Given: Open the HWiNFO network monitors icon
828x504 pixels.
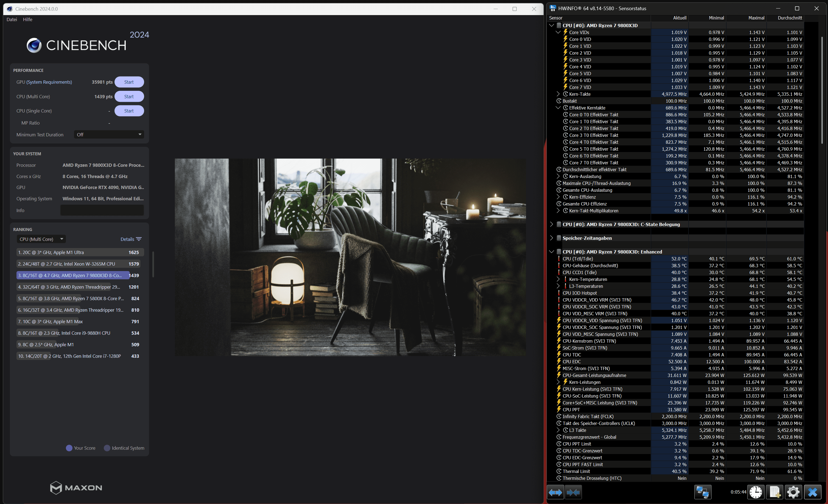Looking at the screenshot, I should (703, 492).
